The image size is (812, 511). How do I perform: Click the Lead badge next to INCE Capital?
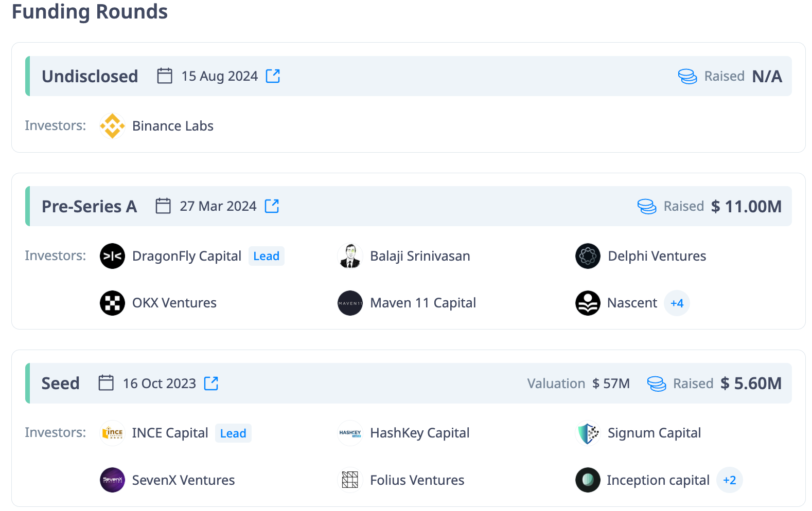pos(233,433)
